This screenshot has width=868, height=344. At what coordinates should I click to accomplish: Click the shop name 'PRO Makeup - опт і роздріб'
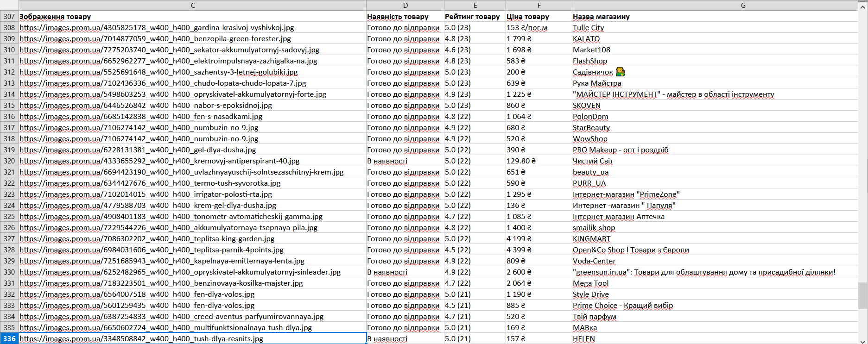click(621, 150)
